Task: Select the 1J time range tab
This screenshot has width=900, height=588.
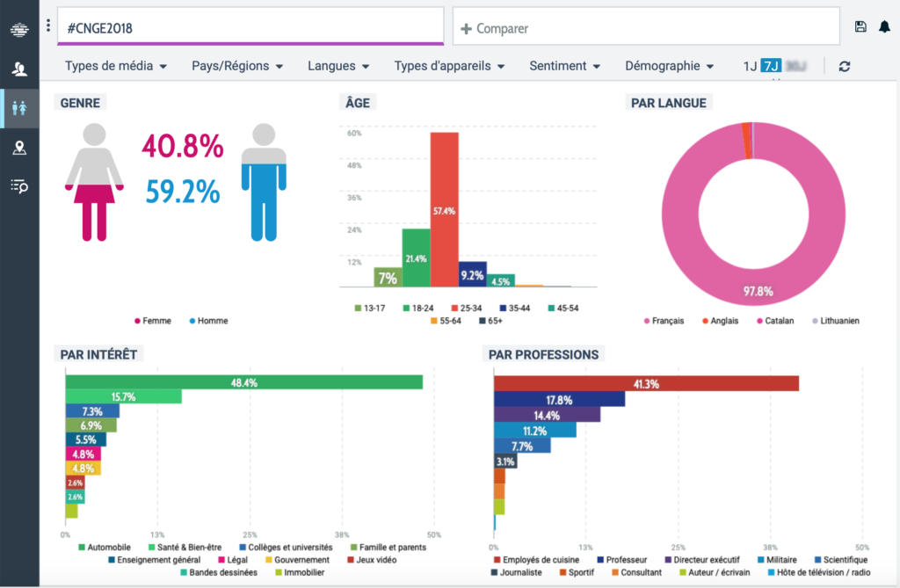Action: [x=750, y=66]
